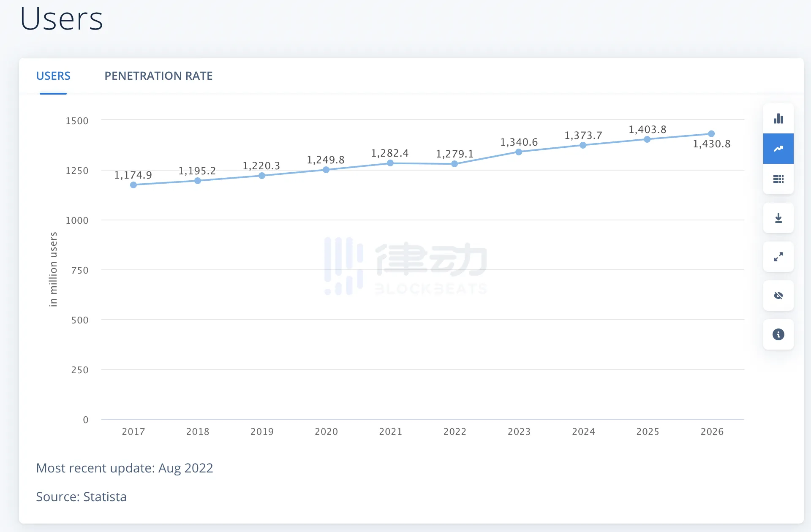Click the 'in million users' axis title

53,269
